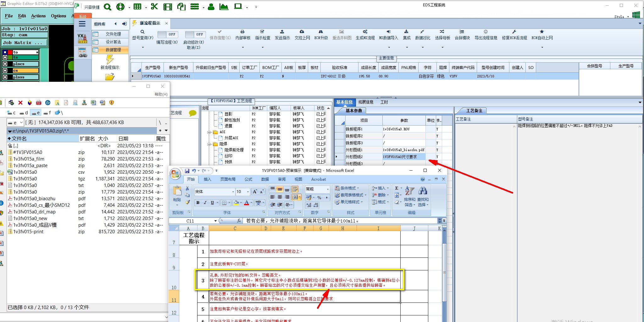Switch to the 插入 tab in Excel

[x=207, y=179]
